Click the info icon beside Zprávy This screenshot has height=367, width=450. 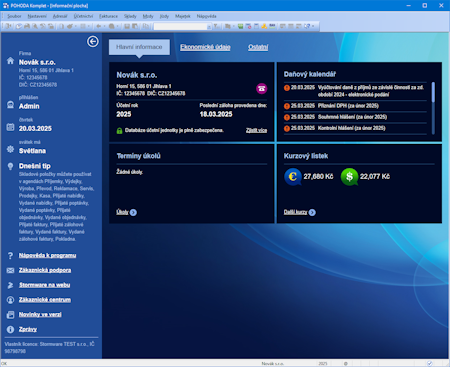tap(10, 329)
